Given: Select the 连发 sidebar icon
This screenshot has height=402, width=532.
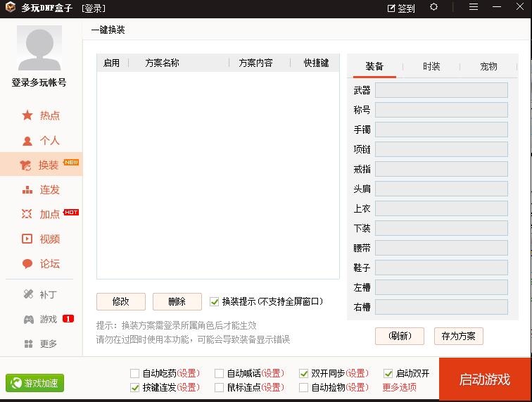Looking at the screenshot, I should tap(27, 189).
